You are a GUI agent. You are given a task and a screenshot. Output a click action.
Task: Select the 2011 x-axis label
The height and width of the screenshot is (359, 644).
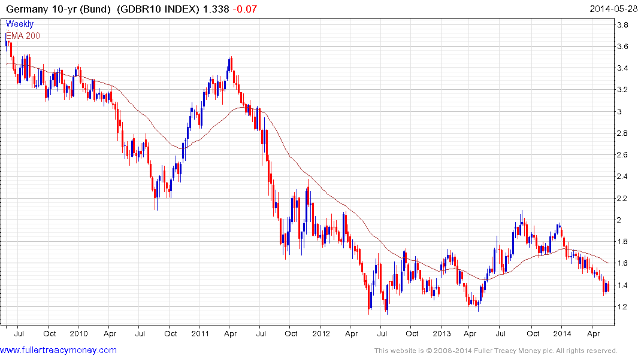tap(200, 333)
